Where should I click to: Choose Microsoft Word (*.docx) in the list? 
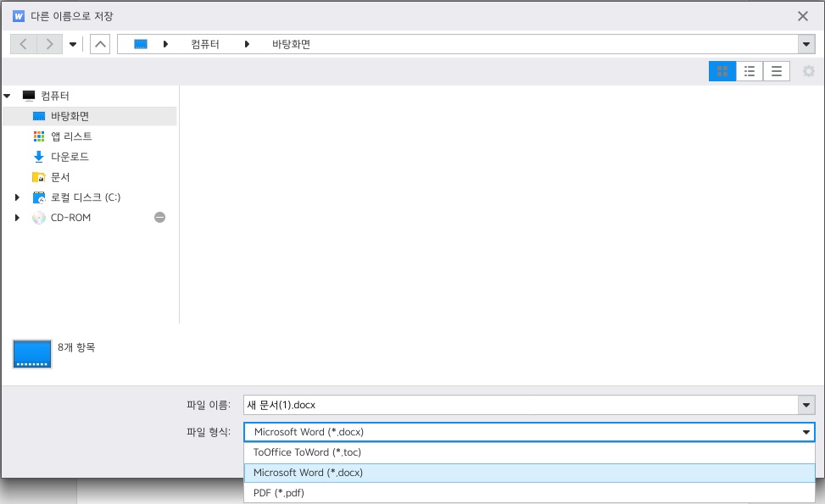tap(529, 473)
